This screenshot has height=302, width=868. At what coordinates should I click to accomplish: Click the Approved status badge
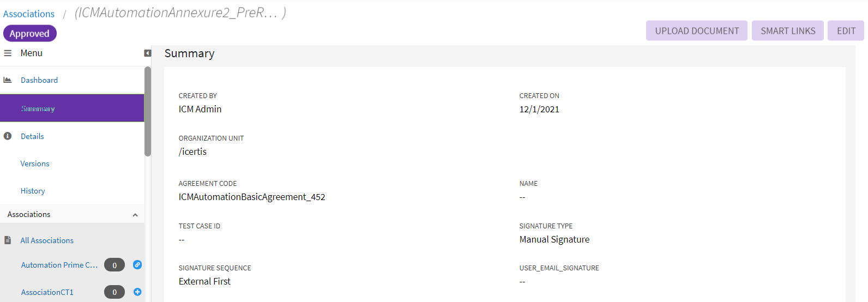pos(29,34)
